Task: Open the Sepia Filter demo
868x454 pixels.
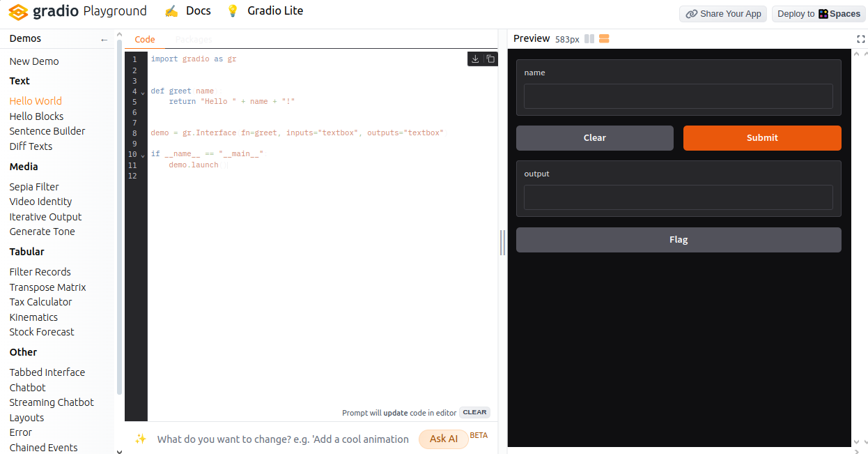Action: point(34,187)
